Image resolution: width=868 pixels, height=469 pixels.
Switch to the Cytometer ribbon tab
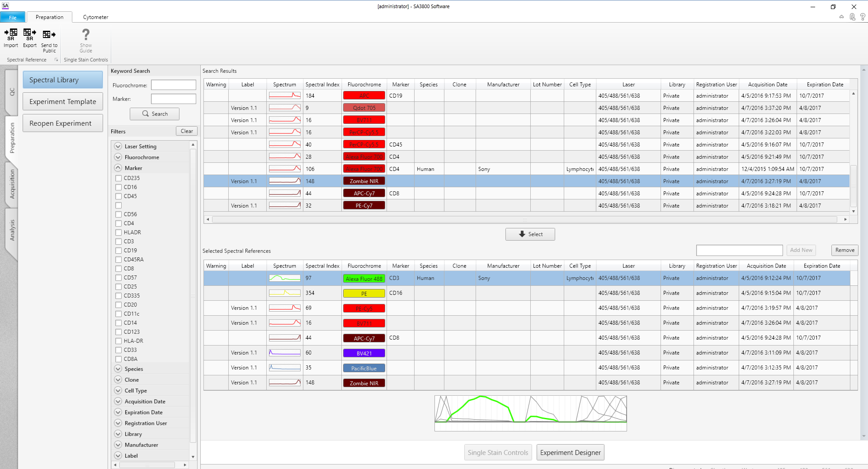95,17
